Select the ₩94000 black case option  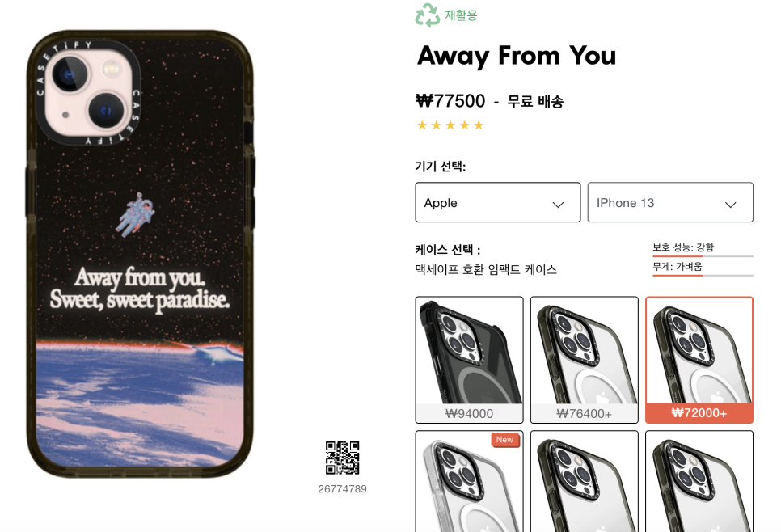point(469,360)
